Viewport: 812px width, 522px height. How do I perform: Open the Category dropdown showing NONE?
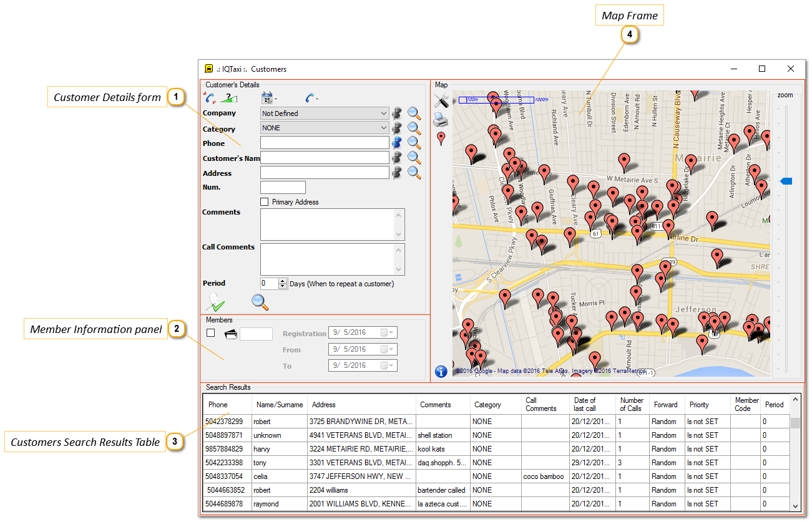click(325, 128)
